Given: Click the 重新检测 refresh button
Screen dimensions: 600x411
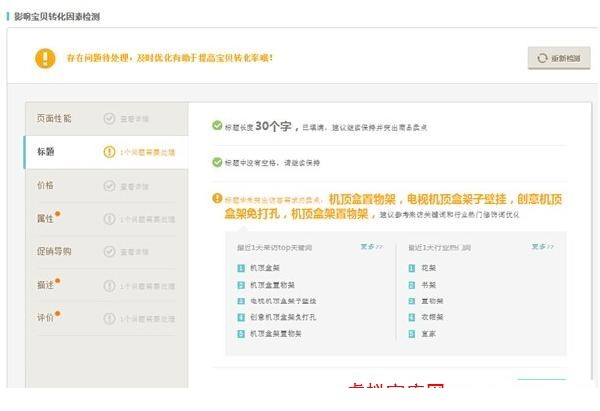Looking at the screenshot, I should 559,58.
